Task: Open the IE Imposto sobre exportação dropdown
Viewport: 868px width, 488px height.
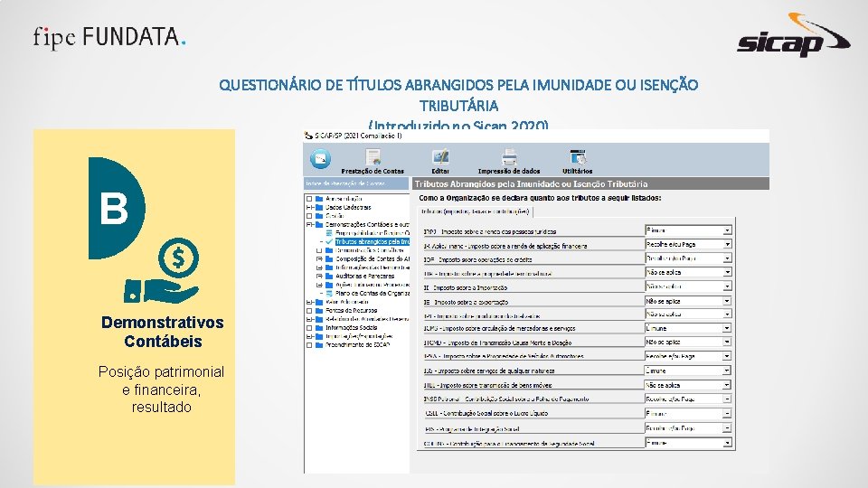Action: [727, 301]
